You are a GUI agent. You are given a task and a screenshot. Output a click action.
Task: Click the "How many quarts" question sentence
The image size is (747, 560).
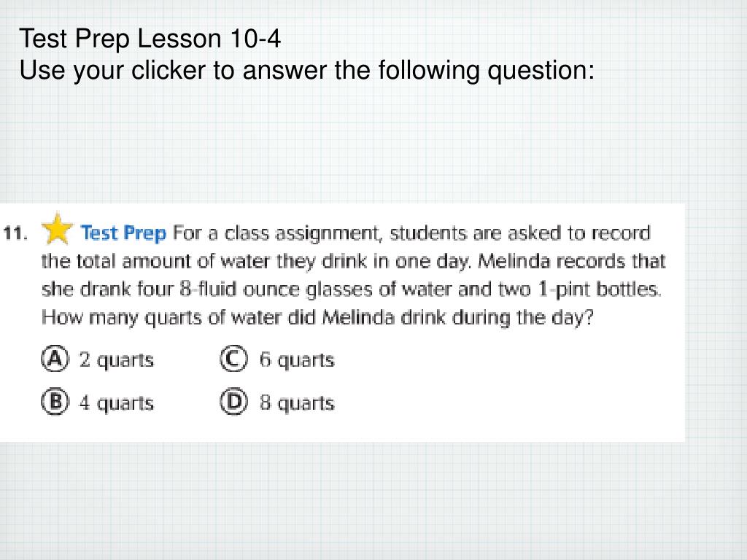pyautogui.click(x=317, y=317)
